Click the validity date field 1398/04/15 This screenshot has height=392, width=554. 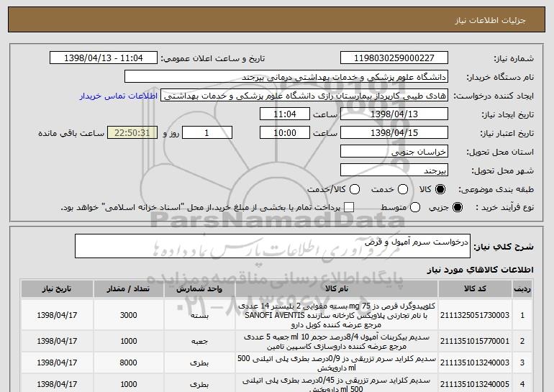tap(394, 133)
